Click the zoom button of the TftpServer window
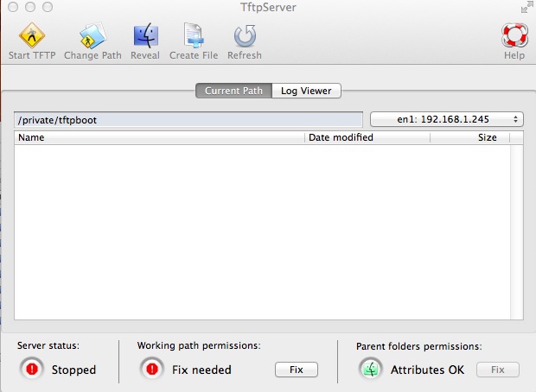The image size is (536, 392). pos(48,7)
